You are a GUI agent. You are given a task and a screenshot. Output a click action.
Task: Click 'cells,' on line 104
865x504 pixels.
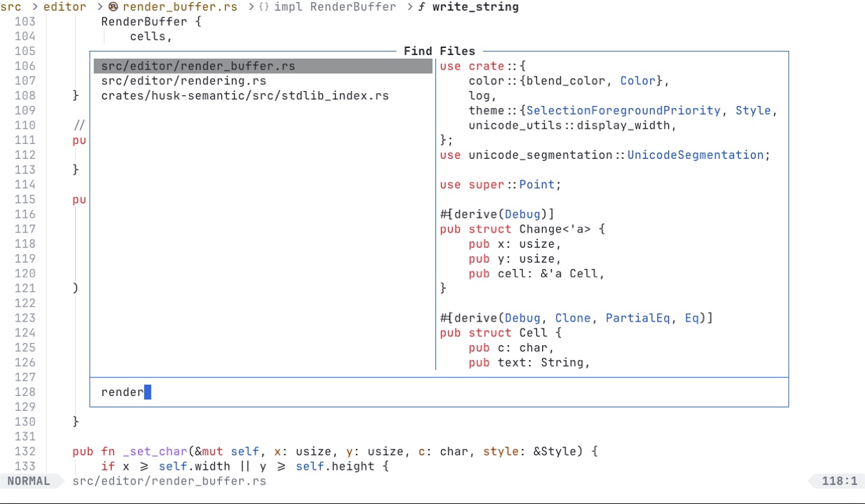pos(151,37)
